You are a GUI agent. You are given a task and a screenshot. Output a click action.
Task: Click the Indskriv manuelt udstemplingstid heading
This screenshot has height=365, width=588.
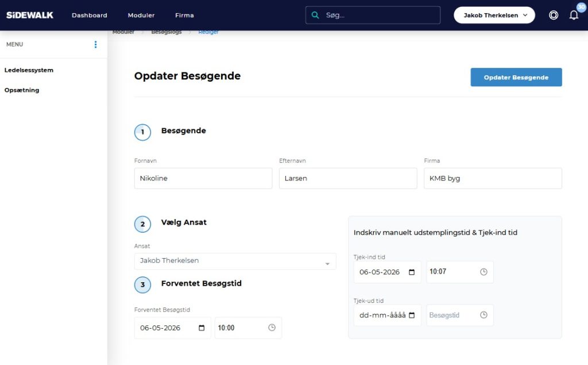pyautogui.click(x=435, y=232)
